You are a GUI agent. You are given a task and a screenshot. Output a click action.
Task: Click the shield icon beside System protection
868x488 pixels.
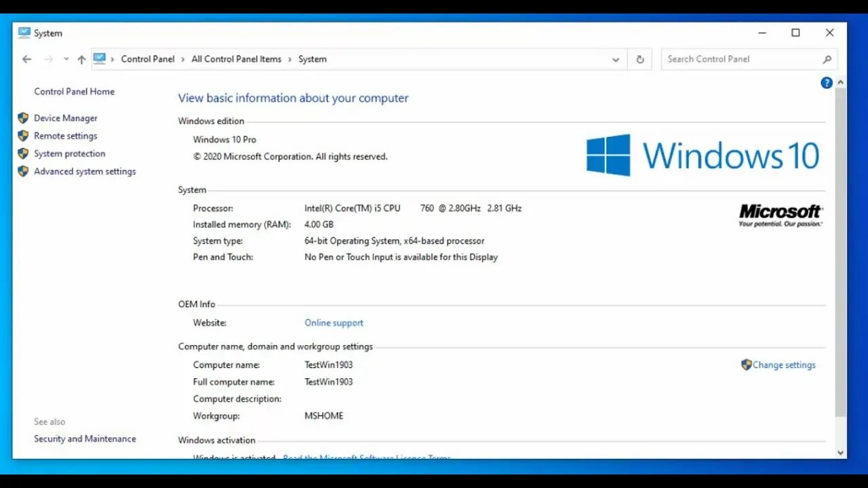tap(23, 153)
